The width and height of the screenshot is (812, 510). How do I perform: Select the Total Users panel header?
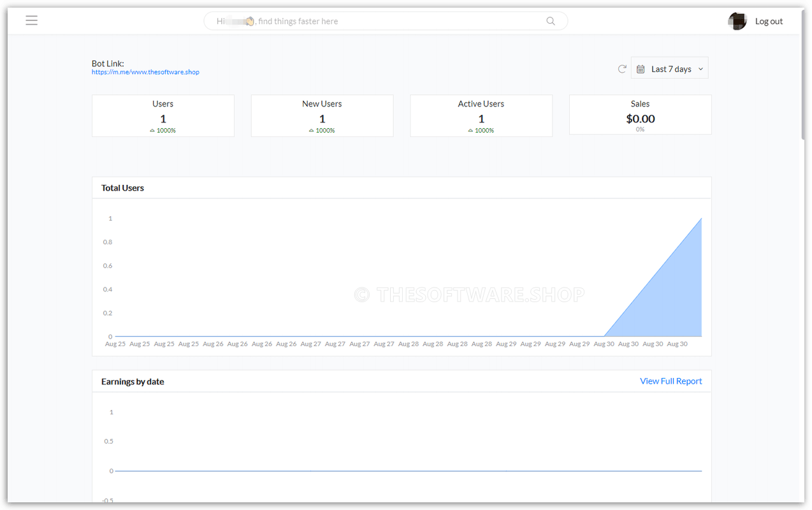pyautogui.click(x=122, y=187)
